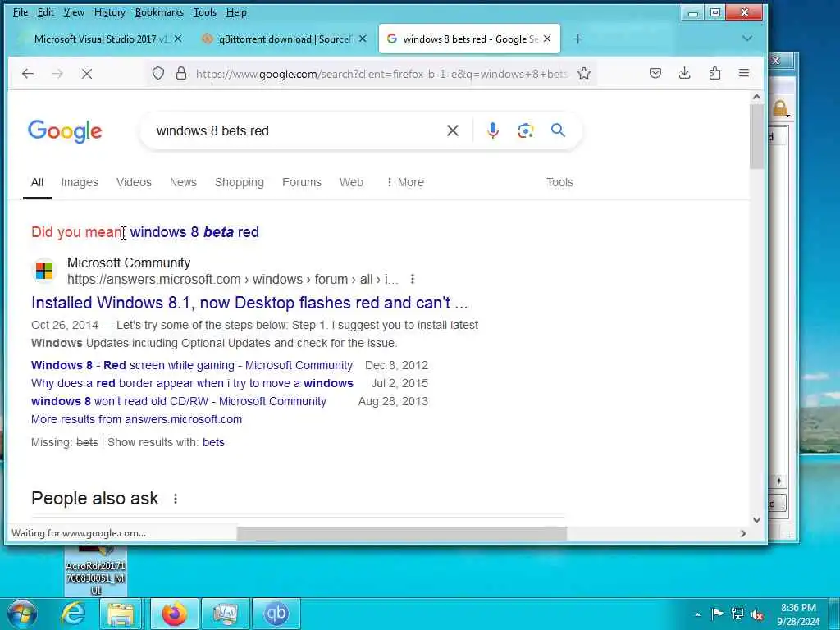This screenshot has width=840, height=630.
Task: Launch Internet Explorer from the taskbar
Action: coord(73,614)
